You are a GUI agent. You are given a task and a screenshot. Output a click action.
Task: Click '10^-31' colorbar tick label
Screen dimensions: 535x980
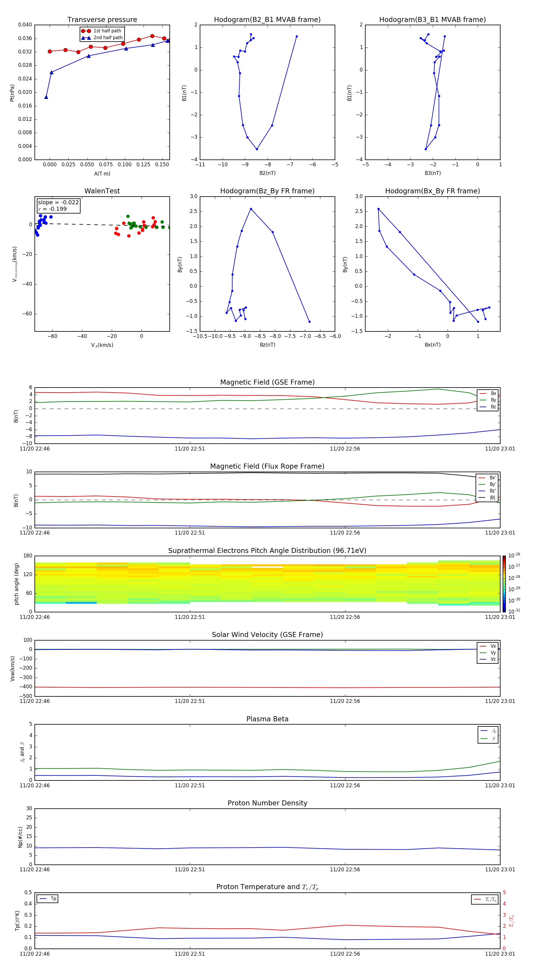point(514,611)
